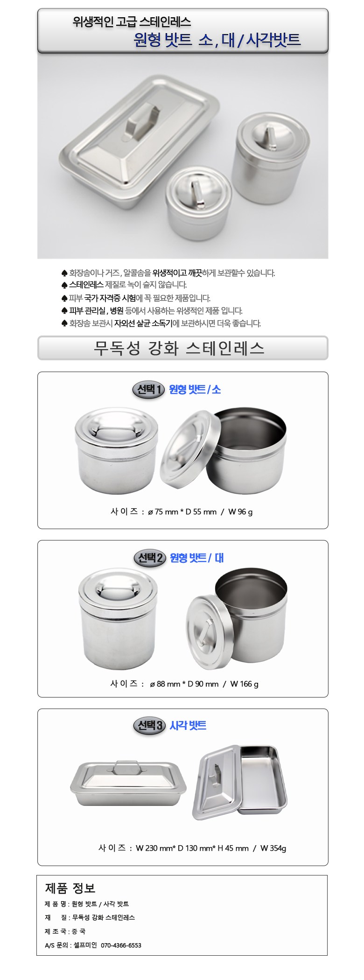Image resolution: width=364 pixels, height=980 pixels.
Task: Click the closed large round container image
Action: [x=119, y=619]
